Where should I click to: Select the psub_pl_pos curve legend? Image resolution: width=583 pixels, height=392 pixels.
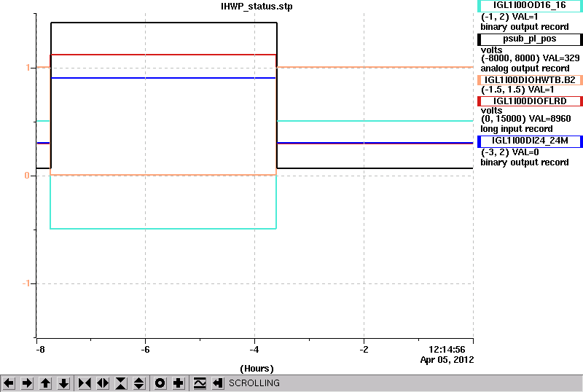click(530, 39)
